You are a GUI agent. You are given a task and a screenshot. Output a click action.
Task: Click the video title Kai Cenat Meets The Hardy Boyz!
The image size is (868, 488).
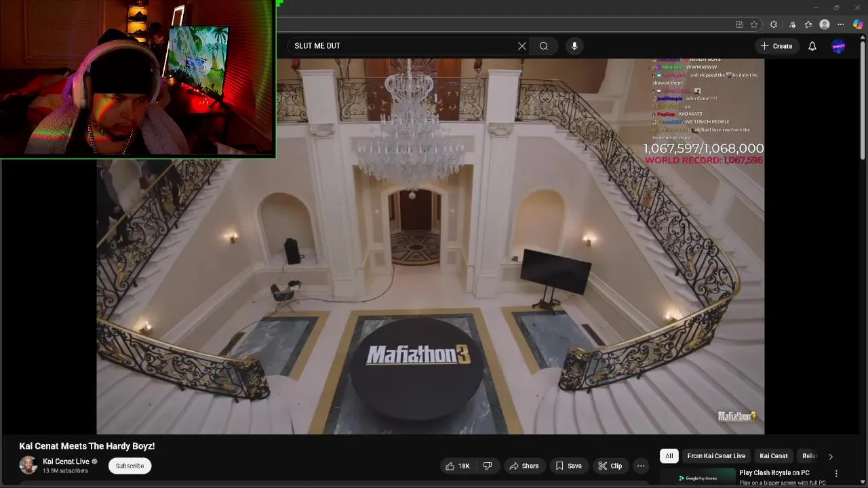[x=87, y=446]
